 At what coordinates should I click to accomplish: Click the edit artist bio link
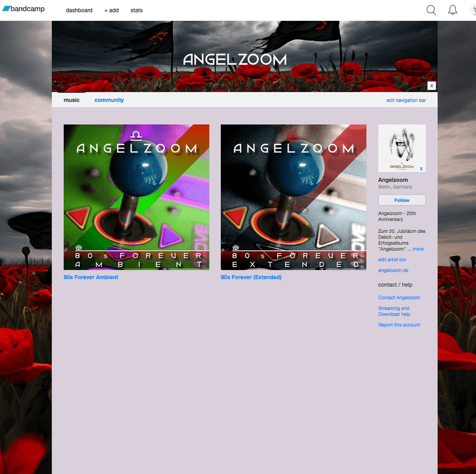coord(392,260)
